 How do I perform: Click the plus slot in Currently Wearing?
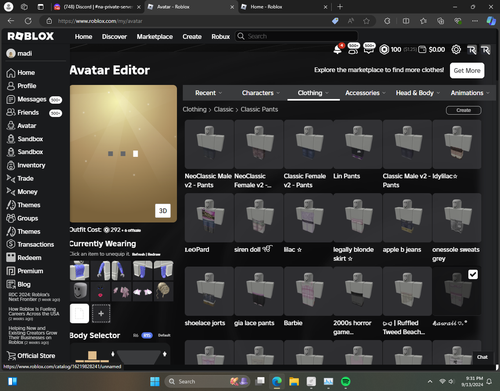coord(101,313)
